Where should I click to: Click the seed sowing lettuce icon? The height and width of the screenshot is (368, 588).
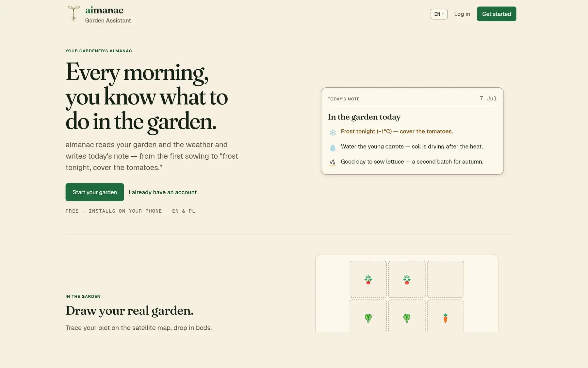(333, 163)
